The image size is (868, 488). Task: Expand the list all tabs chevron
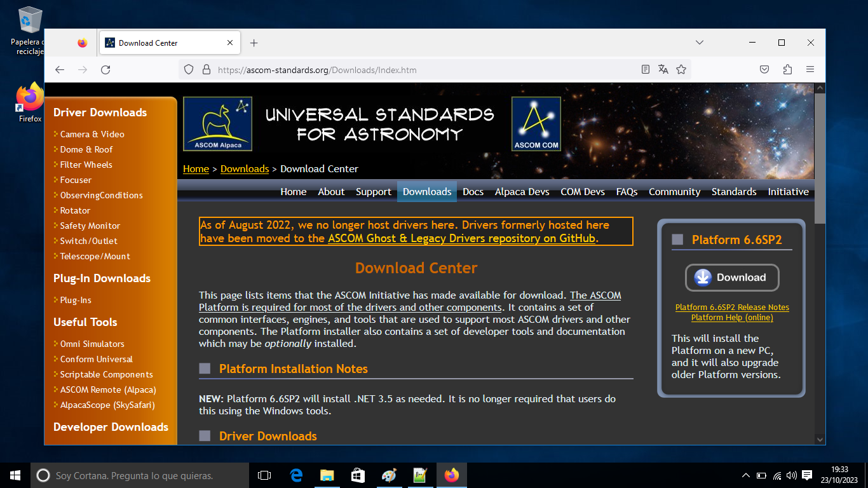[x=700, y=43]
